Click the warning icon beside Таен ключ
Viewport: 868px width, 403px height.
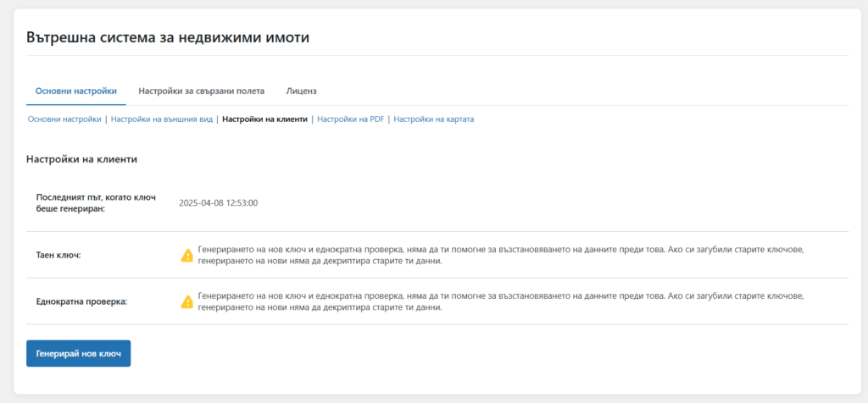point(187,255)
